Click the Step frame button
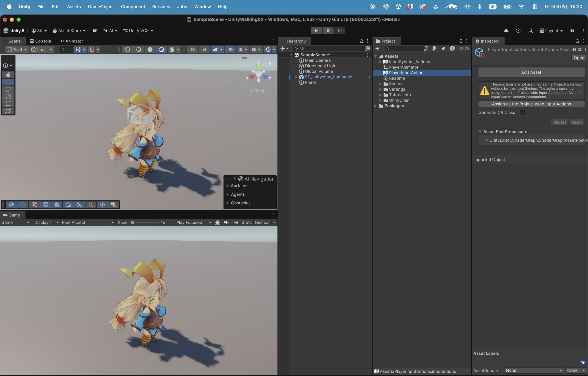The image size is (588, 376). point(340,31)
